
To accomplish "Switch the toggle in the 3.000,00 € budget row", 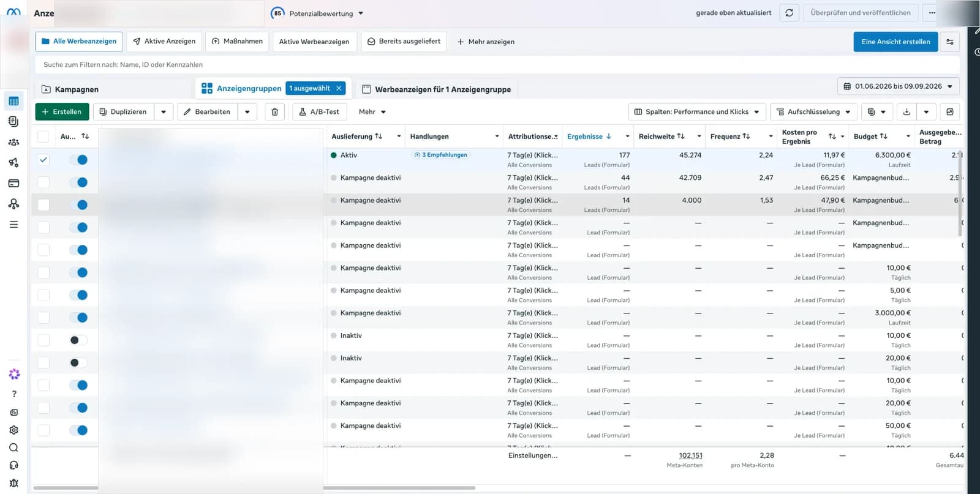I will pyautogui.click(x=78, y=318).
